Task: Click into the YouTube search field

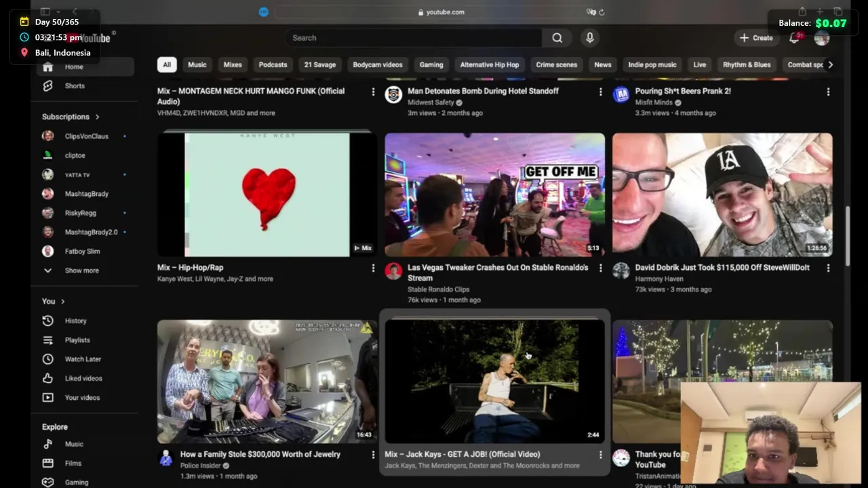Action: click(414, 38)
